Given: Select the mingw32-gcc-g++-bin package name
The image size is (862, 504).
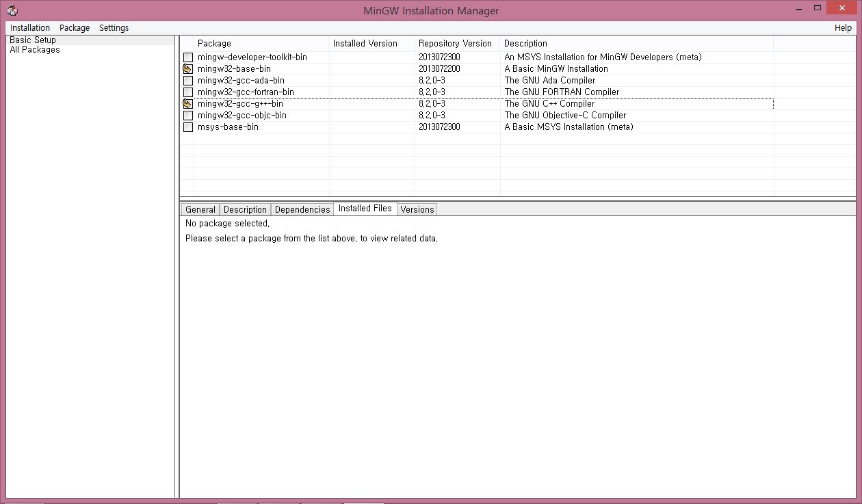Looking at the screenshot, I should 240,104.
